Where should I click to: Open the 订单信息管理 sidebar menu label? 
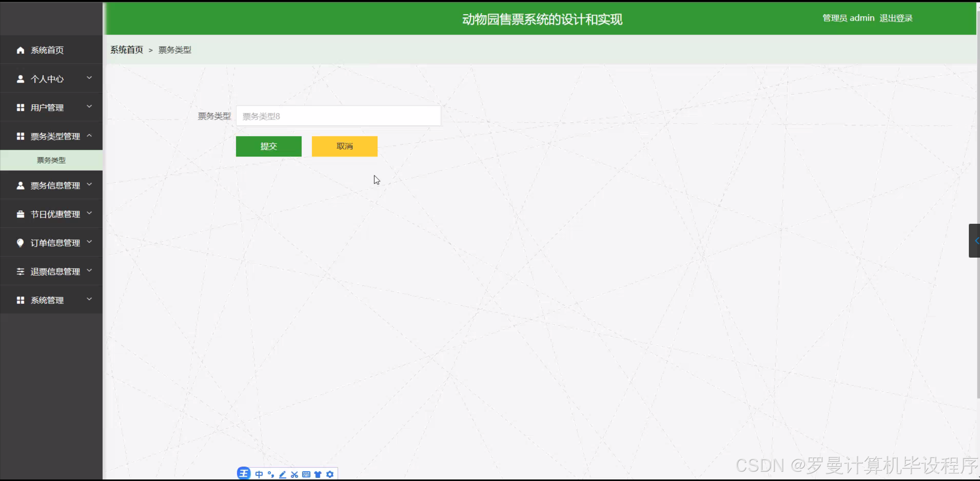coord(55,243)
